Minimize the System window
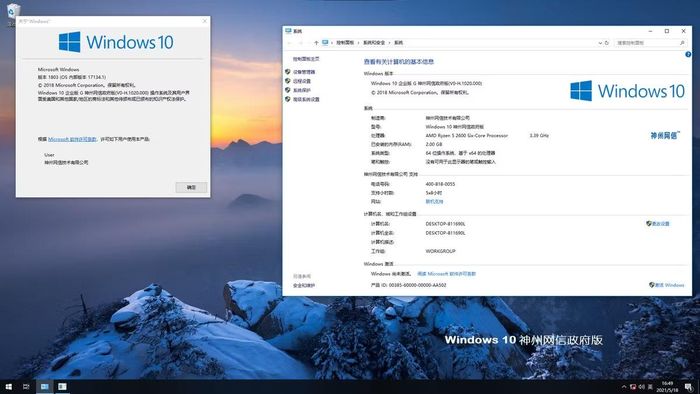The height and width of the screenshot is (394, 700). click(650, 31)
